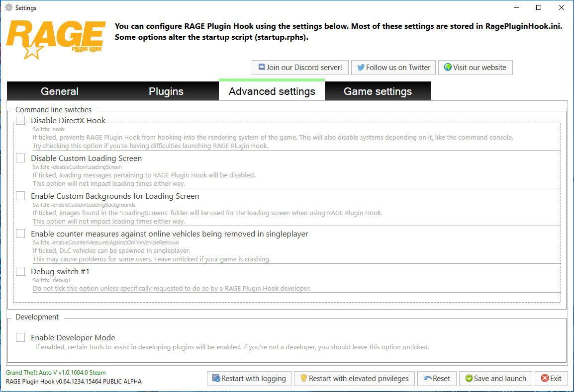Click the Reset arrow icon
Viewport: 574px width, 392px height.
[x=427, y=379]
